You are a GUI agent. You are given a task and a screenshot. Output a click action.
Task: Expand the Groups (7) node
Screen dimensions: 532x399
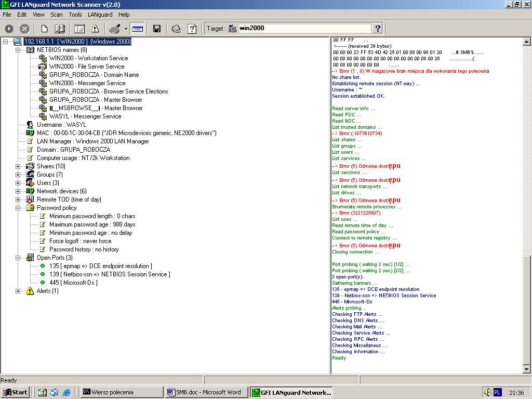[18, 175]
